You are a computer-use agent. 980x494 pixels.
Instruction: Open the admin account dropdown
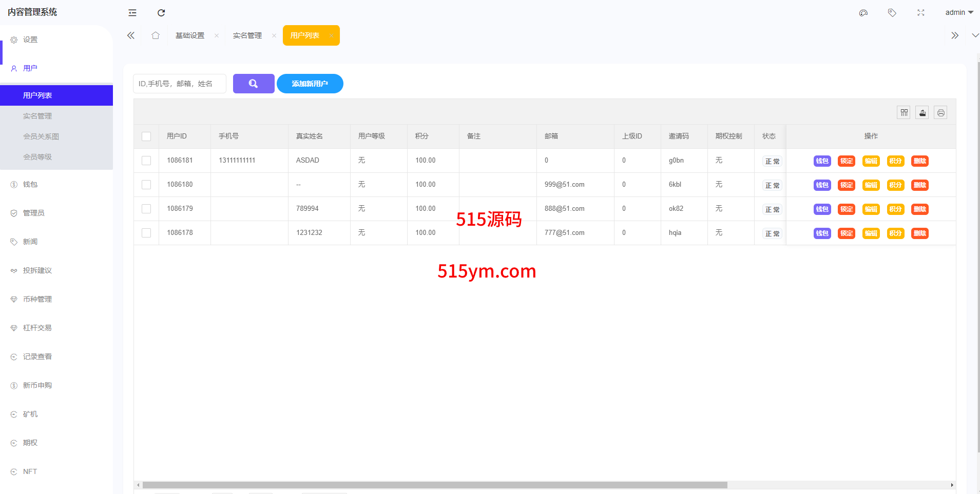[959, 13]
